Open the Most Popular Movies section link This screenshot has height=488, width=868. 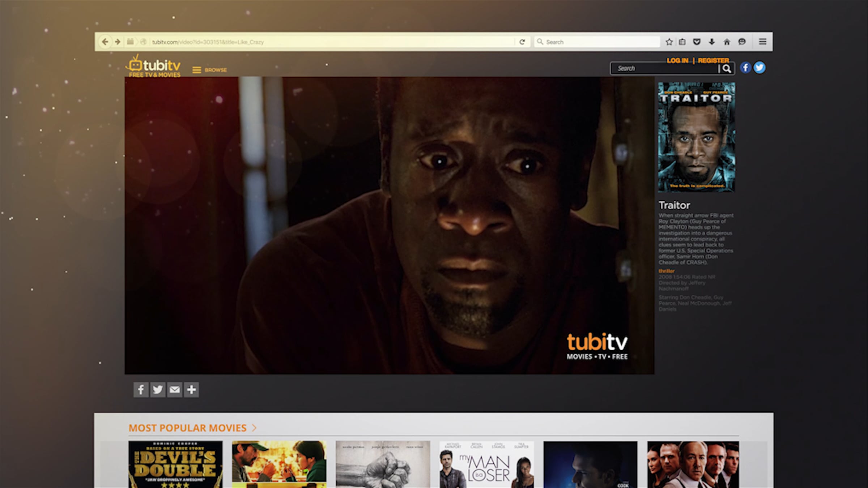pyautogui.click(x=187, y=428)
